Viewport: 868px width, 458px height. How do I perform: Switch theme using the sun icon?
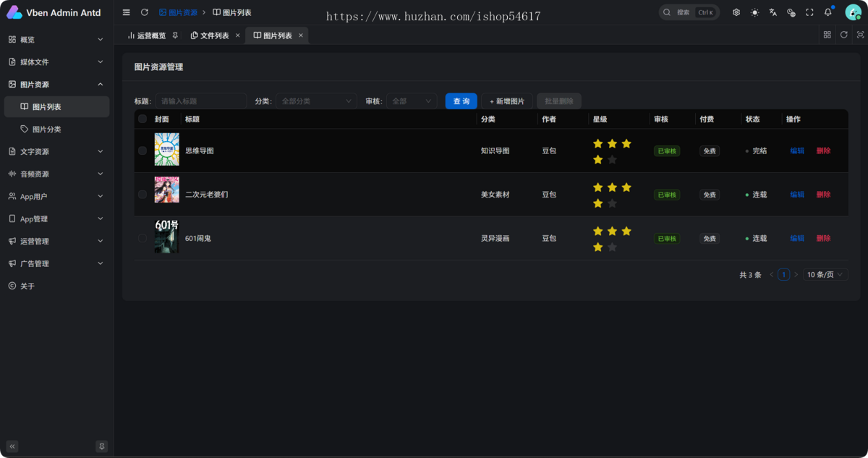755,12
